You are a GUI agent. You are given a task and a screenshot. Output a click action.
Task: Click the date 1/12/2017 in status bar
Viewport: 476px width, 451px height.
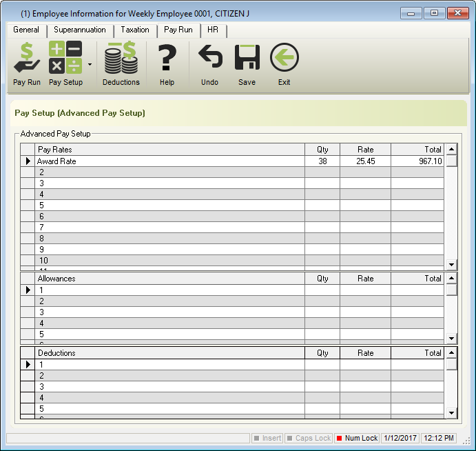point(400,438)
